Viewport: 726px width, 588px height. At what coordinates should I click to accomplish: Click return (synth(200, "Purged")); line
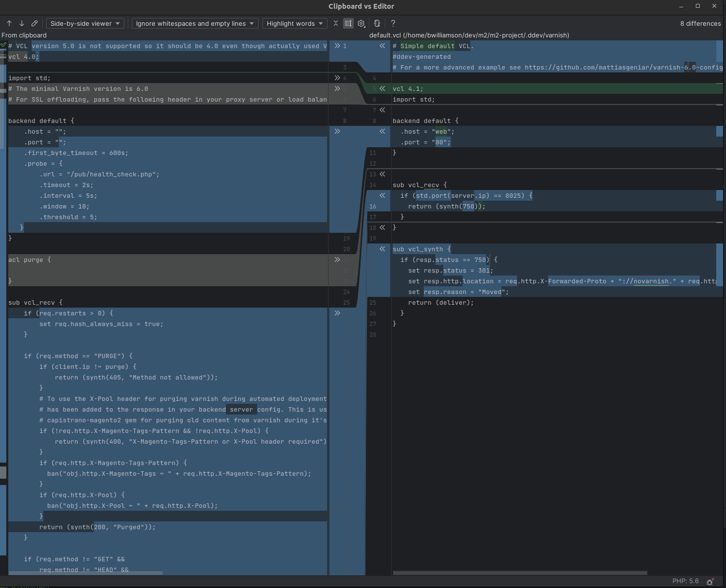pos(97,527)
